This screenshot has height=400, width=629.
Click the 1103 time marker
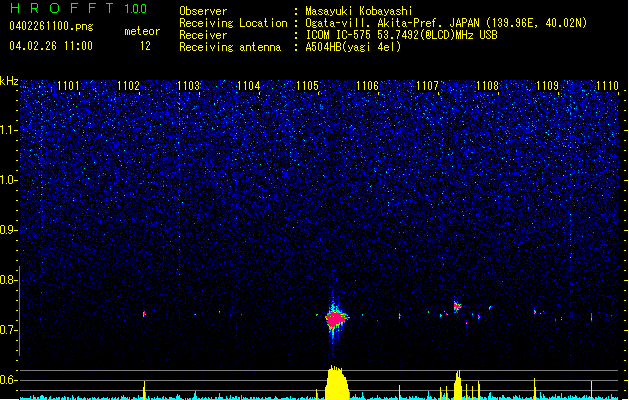pyautogui.click(x=189, y=86)
